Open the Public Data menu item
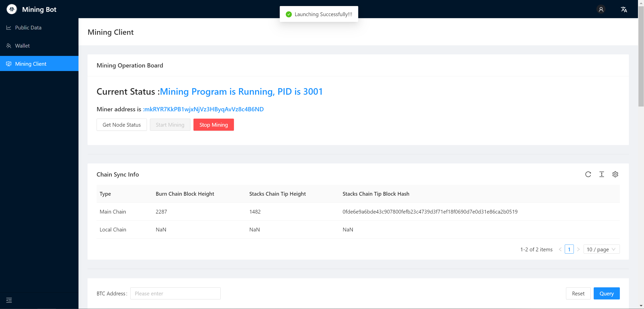 click(39, 28)
